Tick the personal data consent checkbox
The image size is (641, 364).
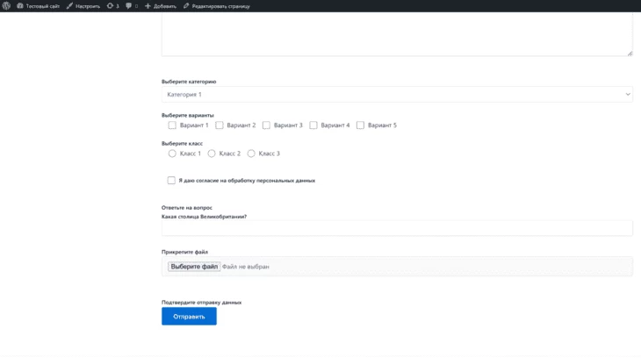tap(171, 180)
